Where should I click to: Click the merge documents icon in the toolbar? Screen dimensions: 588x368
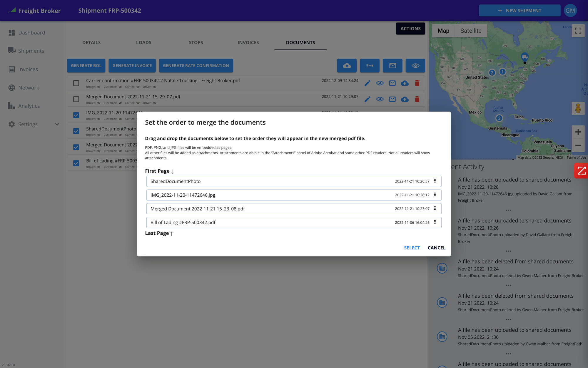tap(370, 65)
